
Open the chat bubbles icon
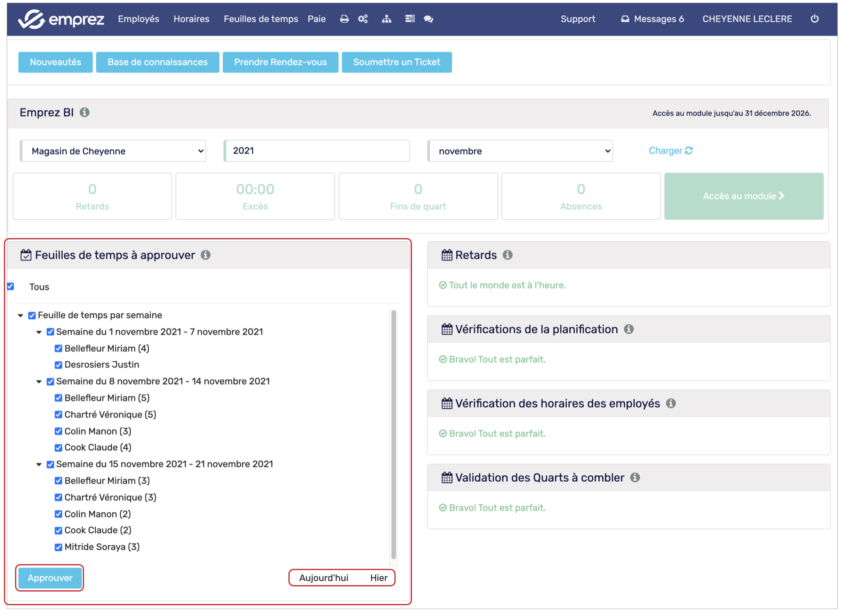pos(428,19)
